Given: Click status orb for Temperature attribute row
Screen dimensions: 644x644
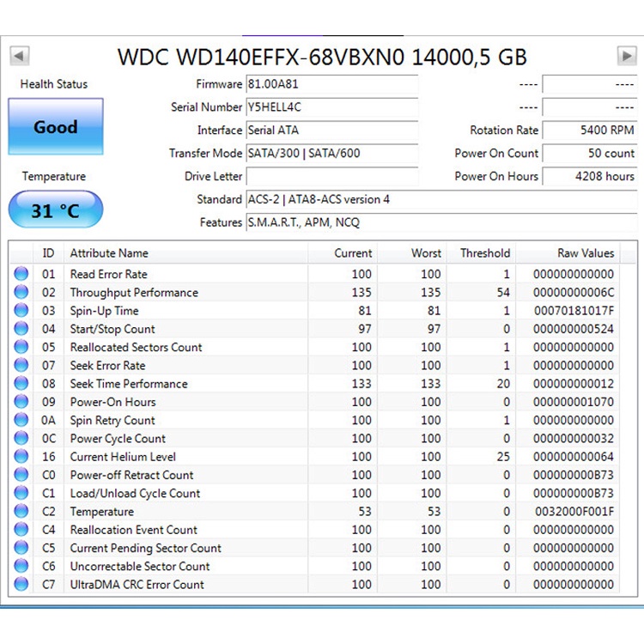Looking at the screenshot, I should 21,511.
